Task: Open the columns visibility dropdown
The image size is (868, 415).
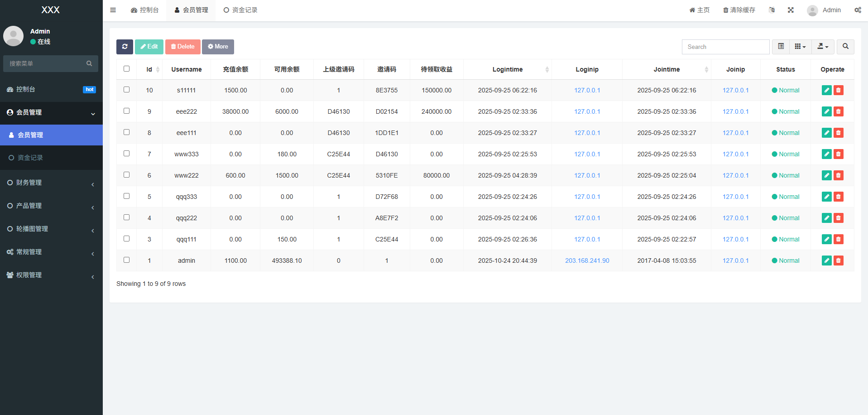Action: [x=800, y=47]
